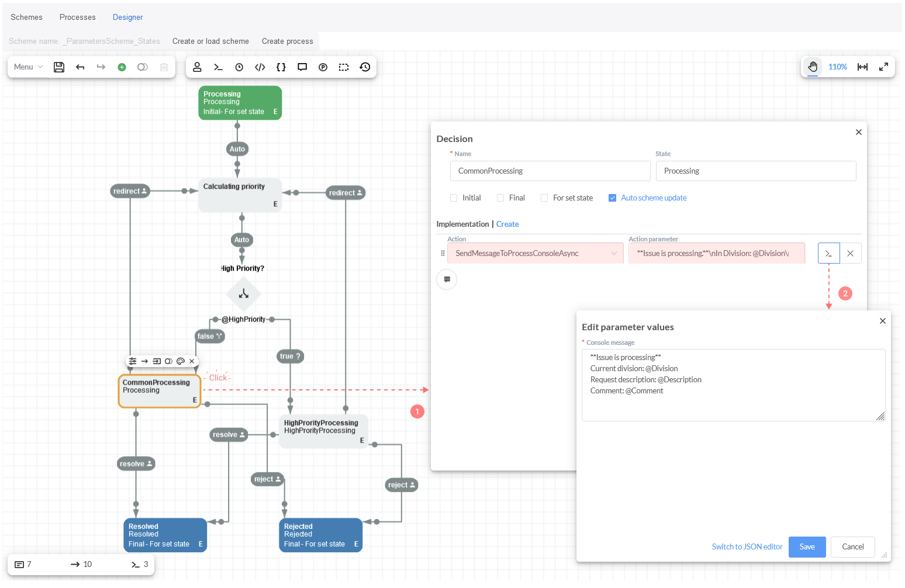Click the 'false' transition label
905x588 pixels.
pos(209,337)
